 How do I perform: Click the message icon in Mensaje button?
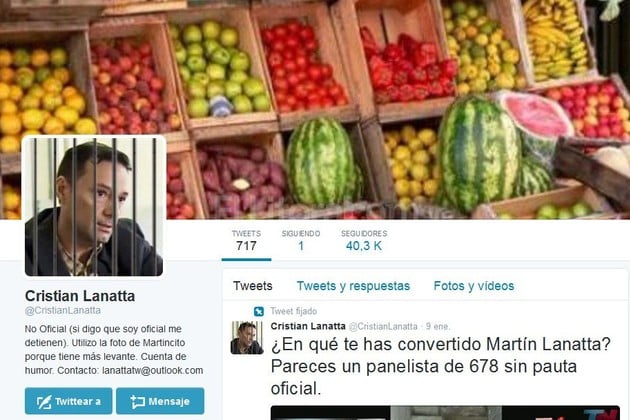(x=138, y=402)
